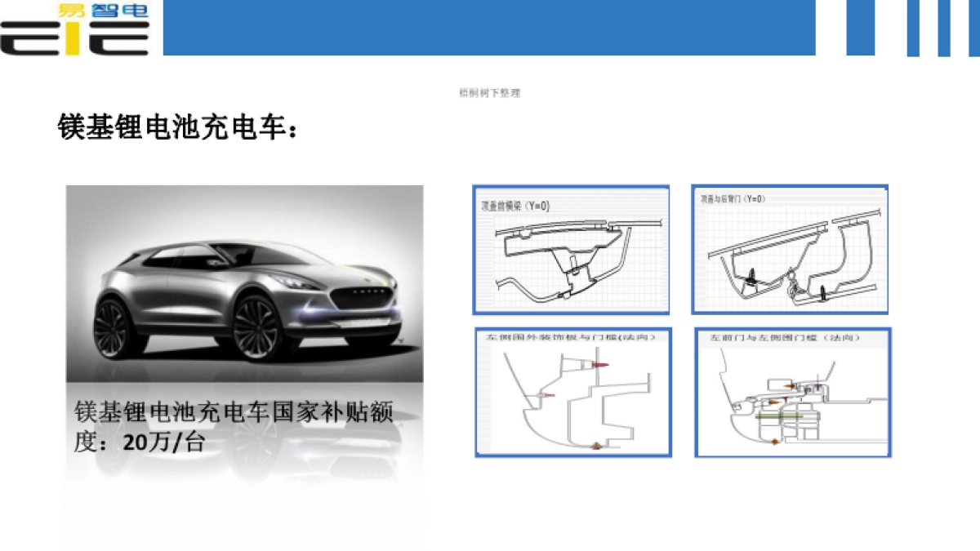Open the 顶盖前横梁 (Y=0) section diagram
Screen dimensions: 980x551
(571, 250)
